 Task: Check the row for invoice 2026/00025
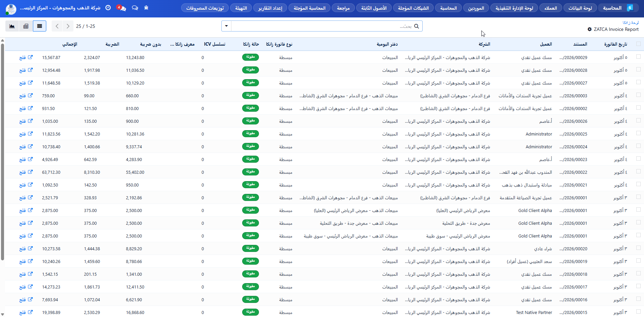pyautogui.click(x=638, y=133)
